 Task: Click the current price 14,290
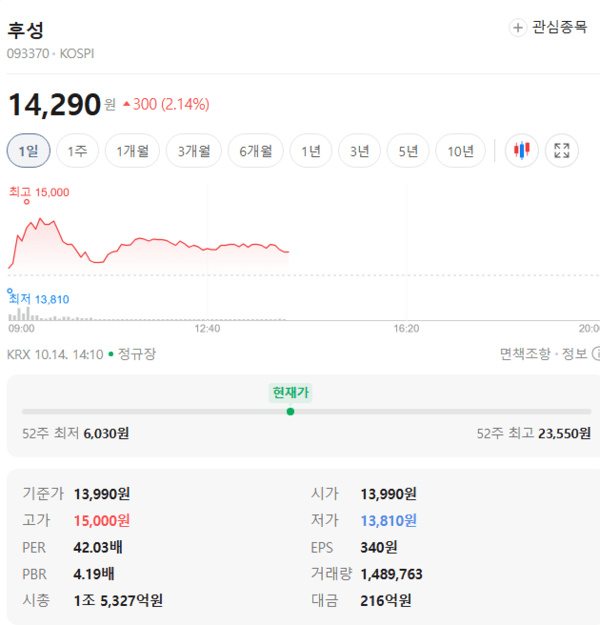(54, 104)
